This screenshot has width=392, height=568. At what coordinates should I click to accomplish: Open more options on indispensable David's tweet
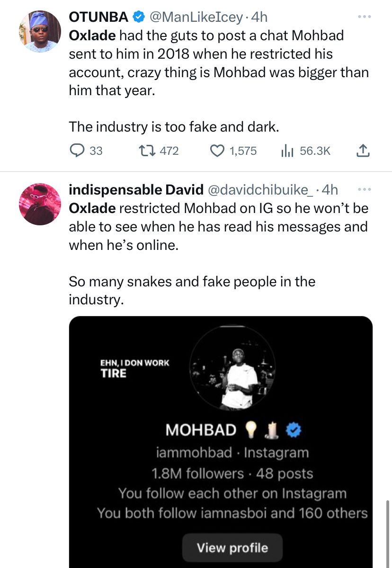364,190
